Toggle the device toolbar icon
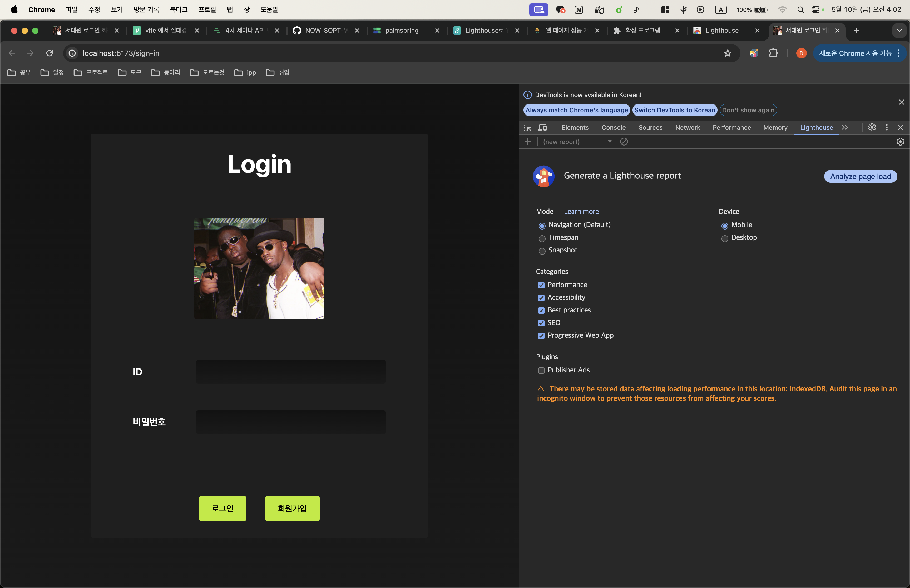 (x=542, y=128)
